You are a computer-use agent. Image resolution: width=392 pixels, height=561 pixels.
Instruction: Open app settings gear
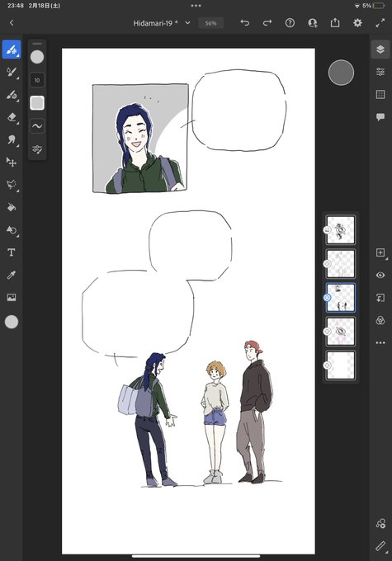[357, 23]
